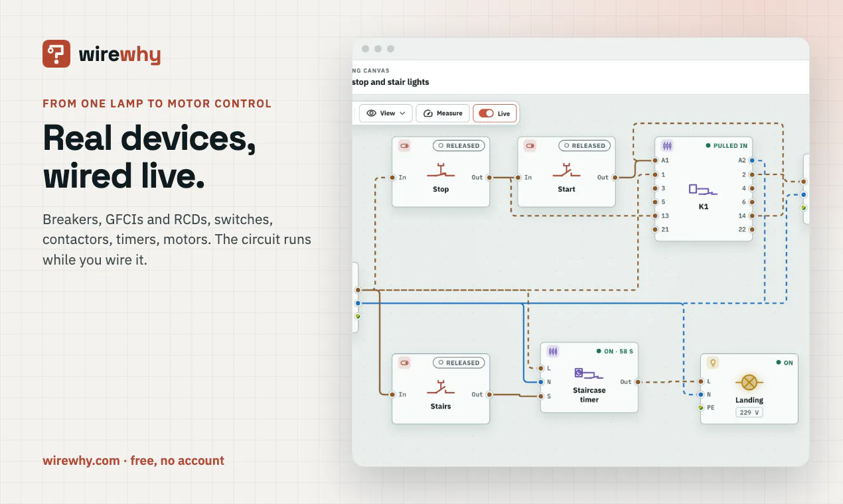Toggle the RELEASED state on Stop
This screenshot has height=504, width=843.
click(459, 146)
